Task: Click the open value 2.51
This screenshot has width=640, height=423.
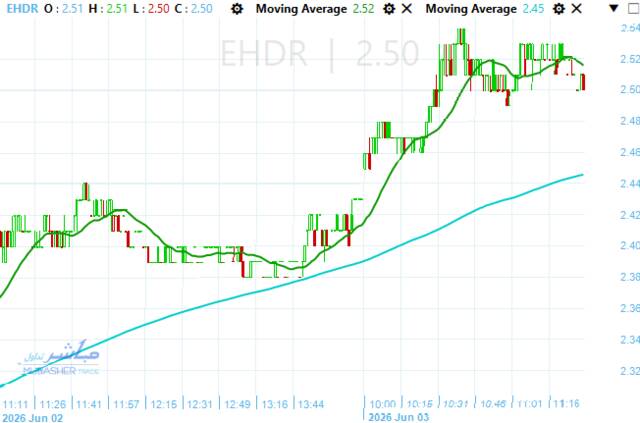Action: pos(73,9)
